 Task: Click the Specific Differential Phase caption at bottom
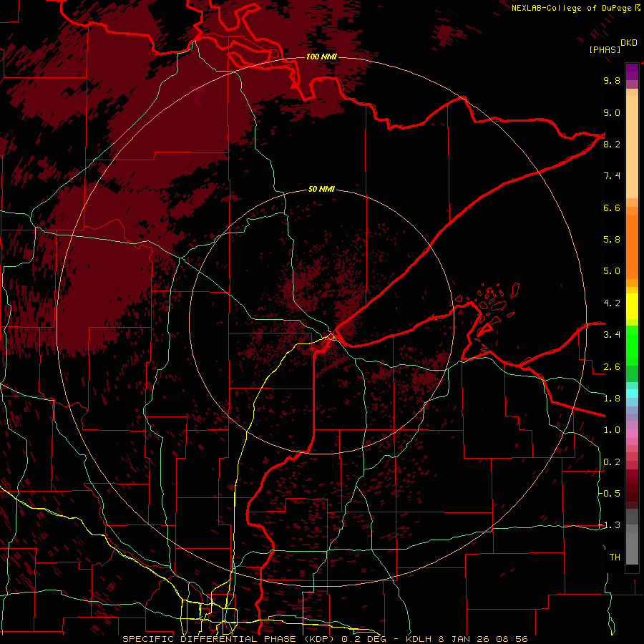tap(325, 639)
